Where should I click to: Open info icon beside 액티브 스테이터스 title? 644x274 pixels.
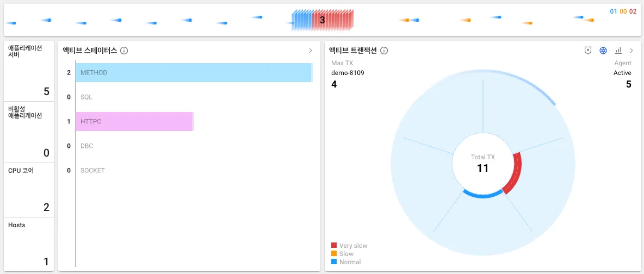[124, 51]
